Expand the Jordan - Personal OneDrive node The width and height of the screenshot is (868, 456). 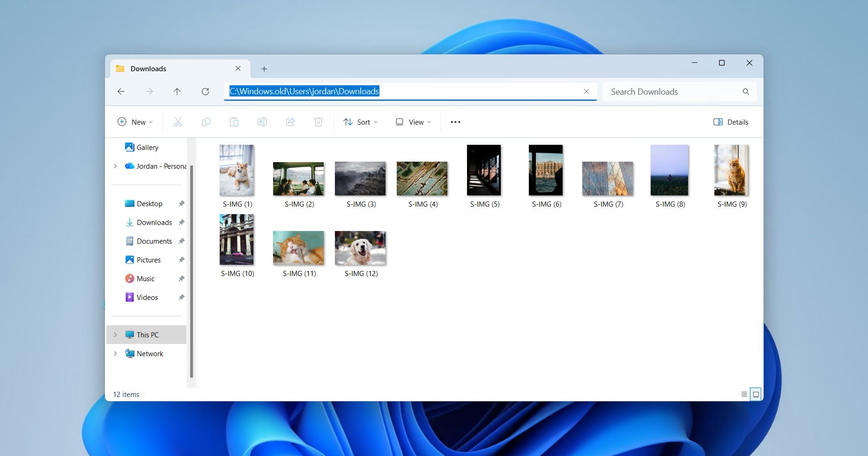(x=115, y=166)
